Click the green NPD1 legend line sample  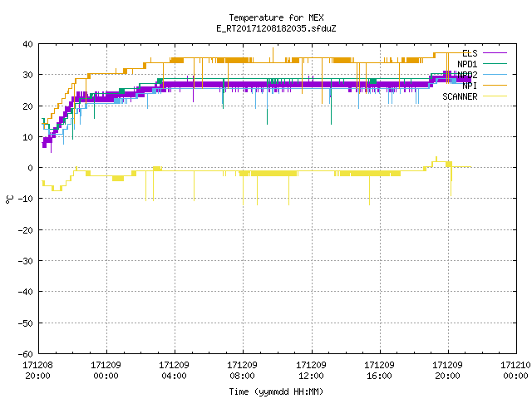point(495,64)
